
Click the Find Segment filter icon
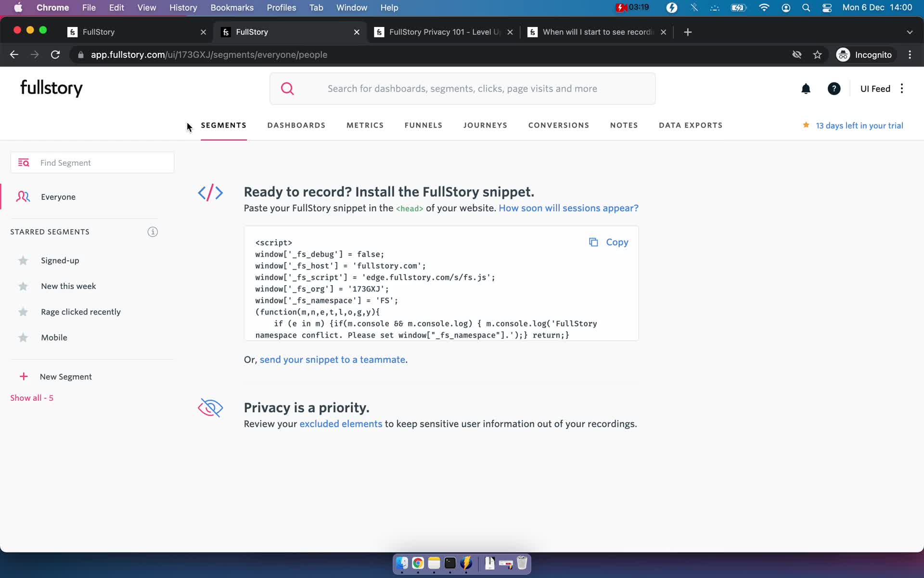(x=24, y=163)
